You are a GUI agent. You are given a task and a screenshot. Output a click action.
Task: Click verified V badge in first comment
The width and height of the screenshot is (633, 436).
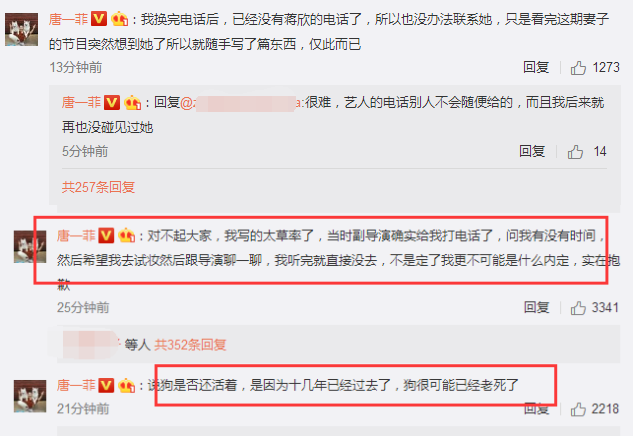point(99,19)
